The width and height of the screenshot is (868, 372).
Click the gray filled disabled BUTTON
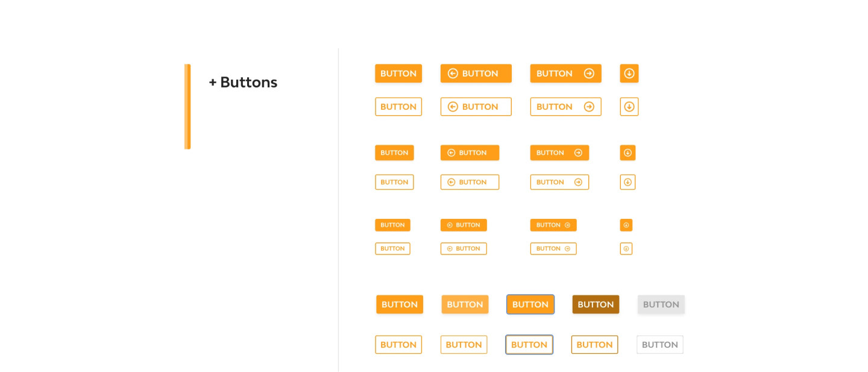click(661, 304)
